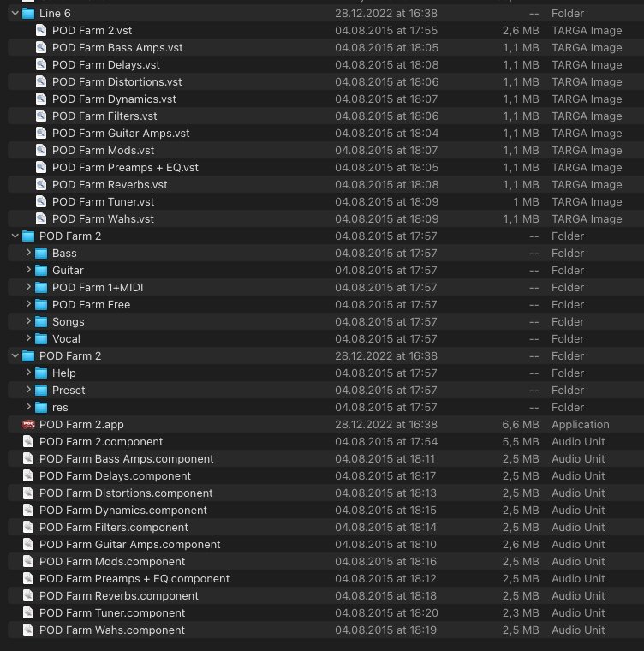Select the POD Farm Delays.component file name
The height and width of the screenshot is (651, 644).
pyautogui.click(x=115, y=476)
